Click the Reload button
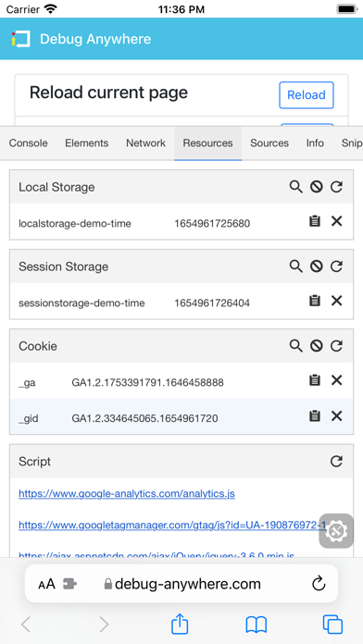 pos(307,95)
